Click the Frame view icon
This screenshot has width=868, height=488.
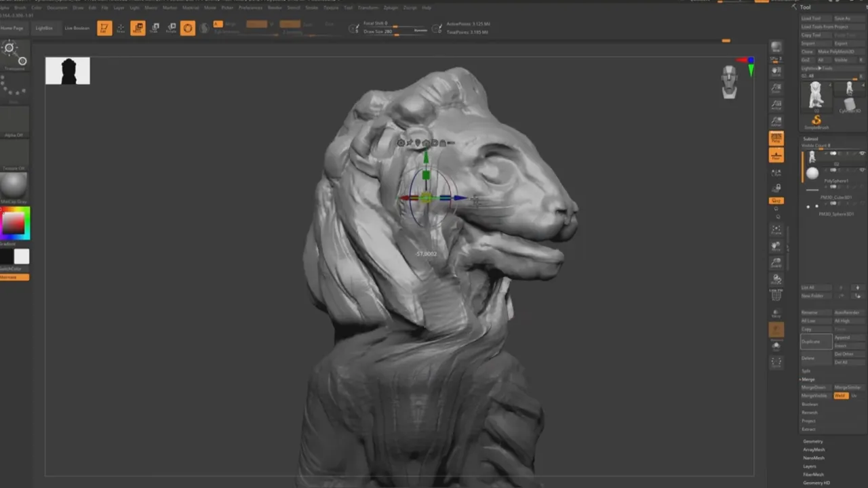(x=776, y=230)
